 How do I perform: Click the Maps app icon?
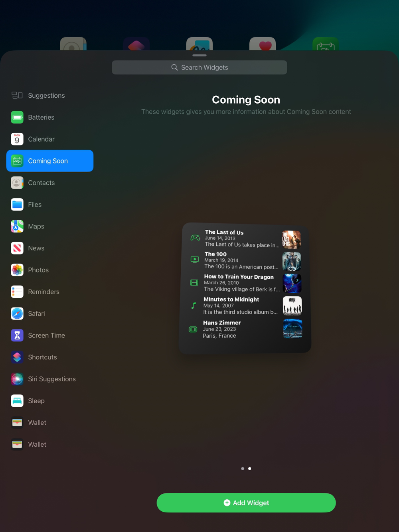[x=17, y=226]
